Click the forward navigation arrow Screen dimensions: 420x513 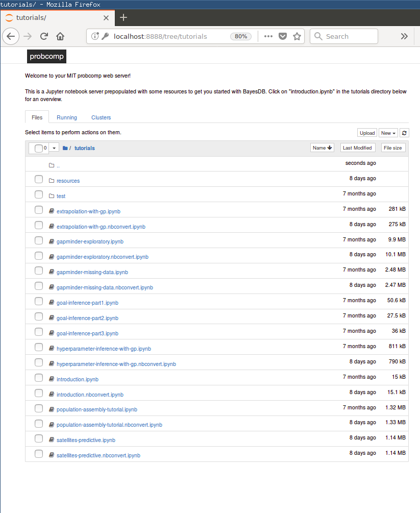(x=28, y=36)
